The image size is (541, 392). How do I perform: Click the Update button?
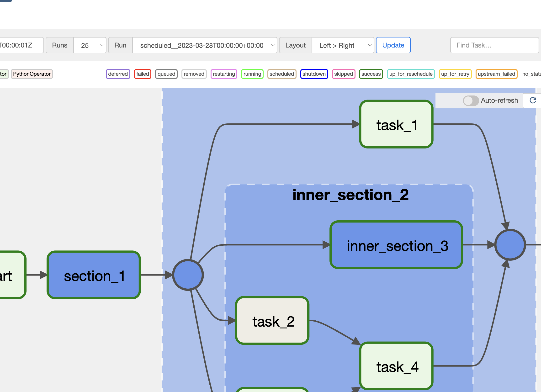[393, 45]
